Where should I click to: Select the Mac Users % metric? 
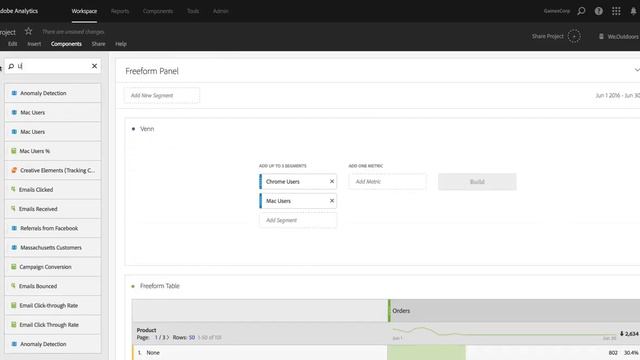[x=53, y=151]
